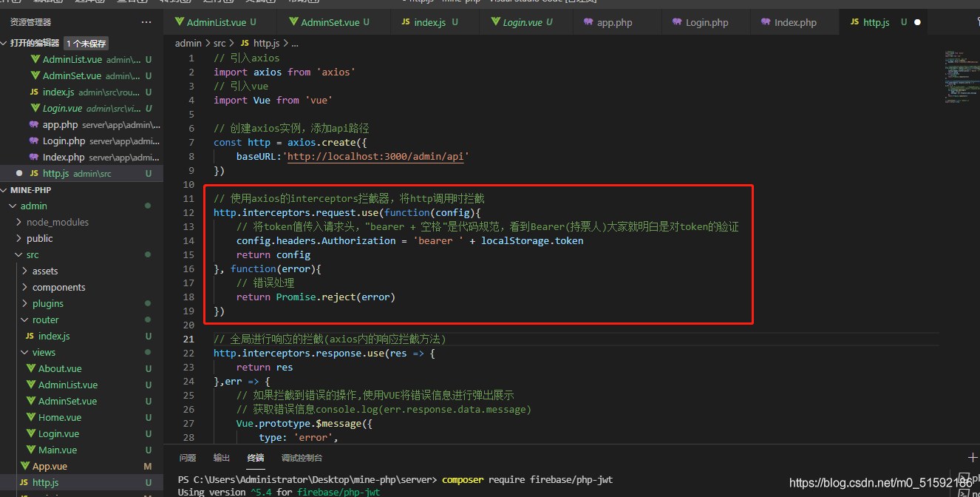Switch to the Login.php editor tab
This screenshot has height=497, width=980.
pyautogui.click(x=706, y=22)
